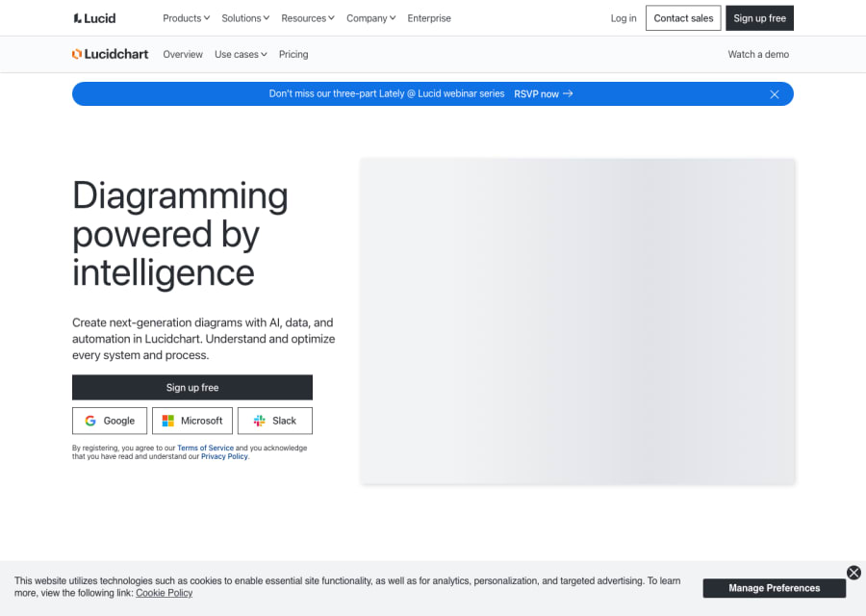
Task: Sign up with Microsoft
Action: point(192,421)
